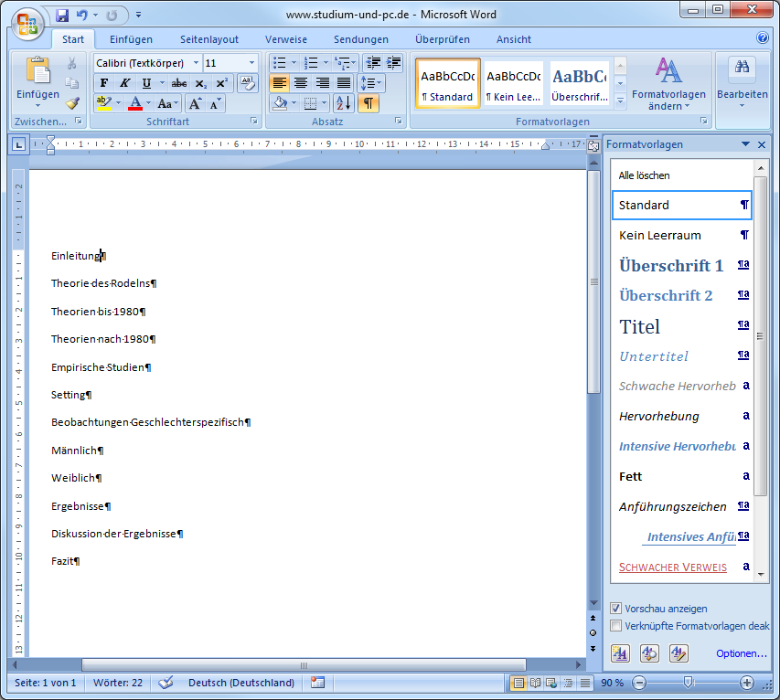Justify the paragraph text

pyautogui.click(x=344, y=83)
